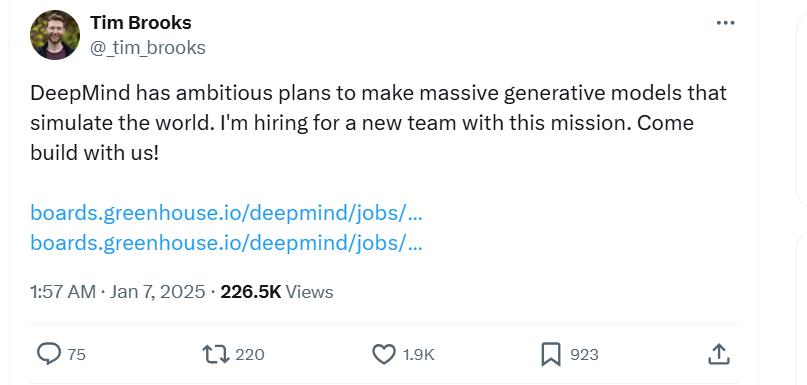807x385 pixels.
Task: Click the word Views beside 226.5K
Action: (x=309, y=292)
